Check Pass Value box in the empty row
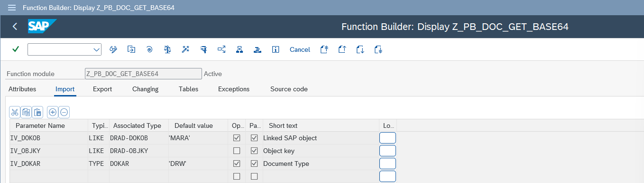 point(254,176)
